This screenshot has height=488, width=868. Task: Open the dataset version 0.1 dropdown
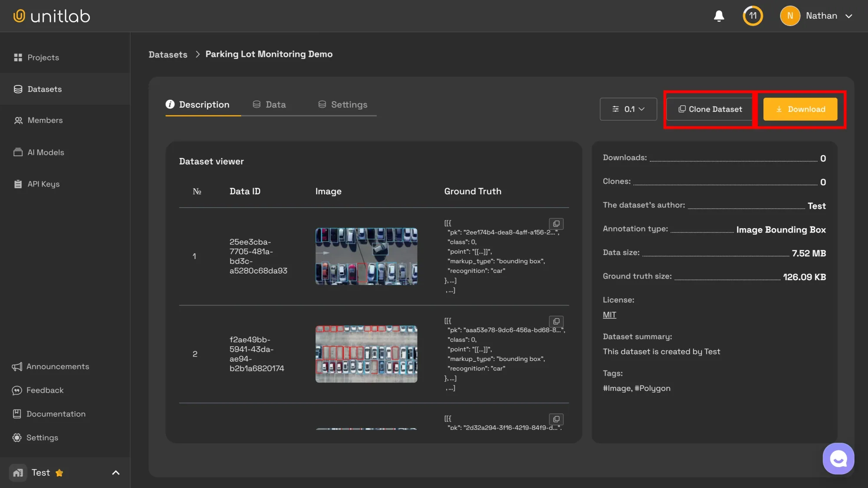(628, 109)
